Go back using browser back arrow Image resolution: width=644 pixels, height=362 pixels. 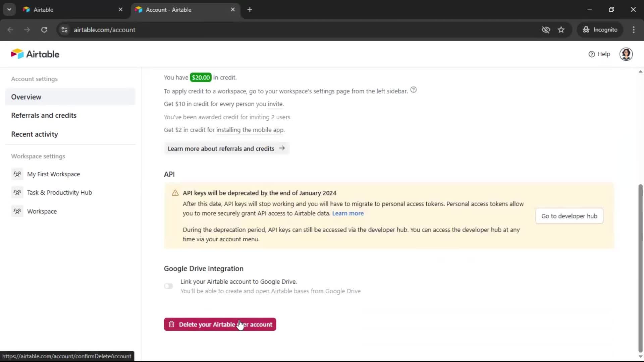(10, 29)
